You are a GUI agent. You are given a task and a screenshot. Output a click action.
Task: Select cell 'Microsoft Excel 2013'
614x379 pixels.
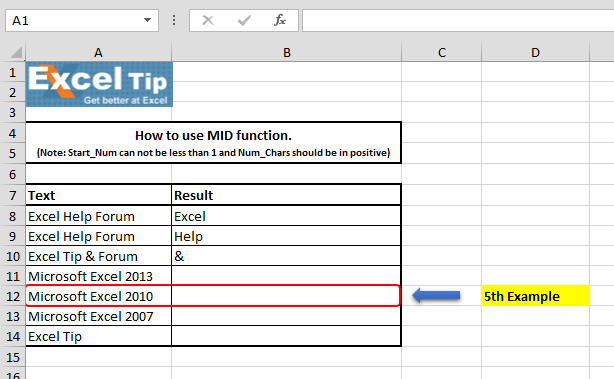[99, 276]
